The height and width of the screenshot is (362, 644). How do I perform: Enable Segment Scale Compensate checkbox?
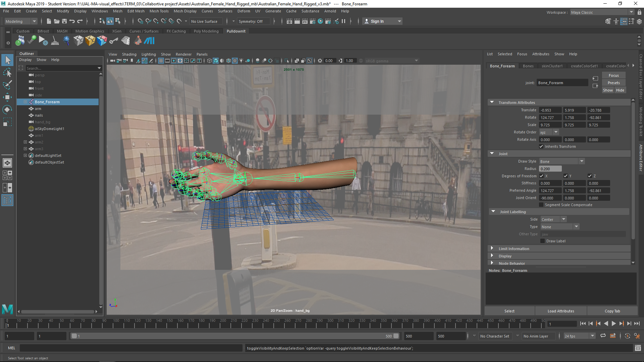coord(541,205)
